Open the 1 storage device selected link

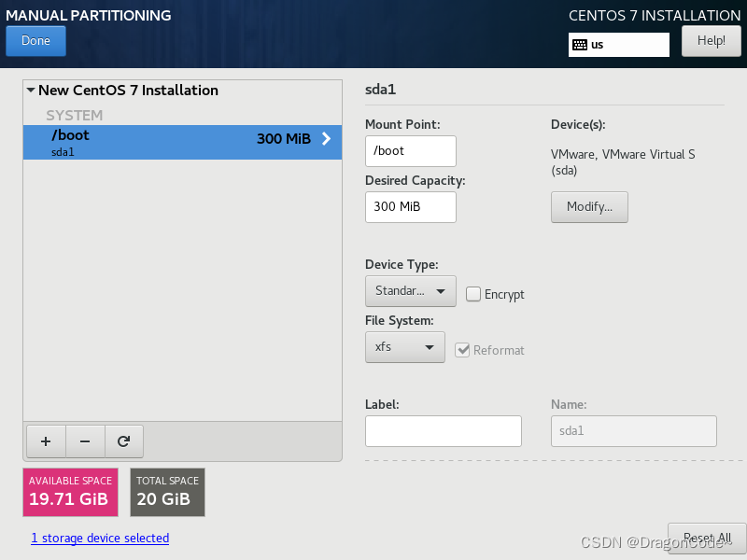[99, 538]
